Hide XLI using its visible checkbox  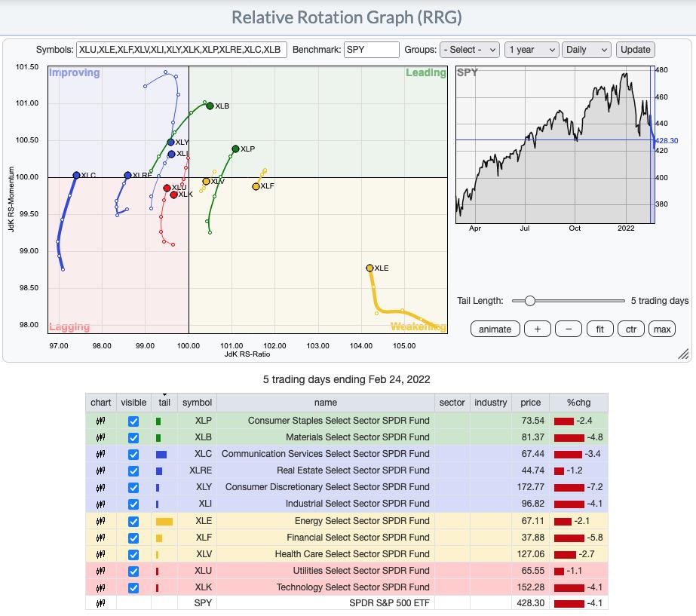coord(133,504)
